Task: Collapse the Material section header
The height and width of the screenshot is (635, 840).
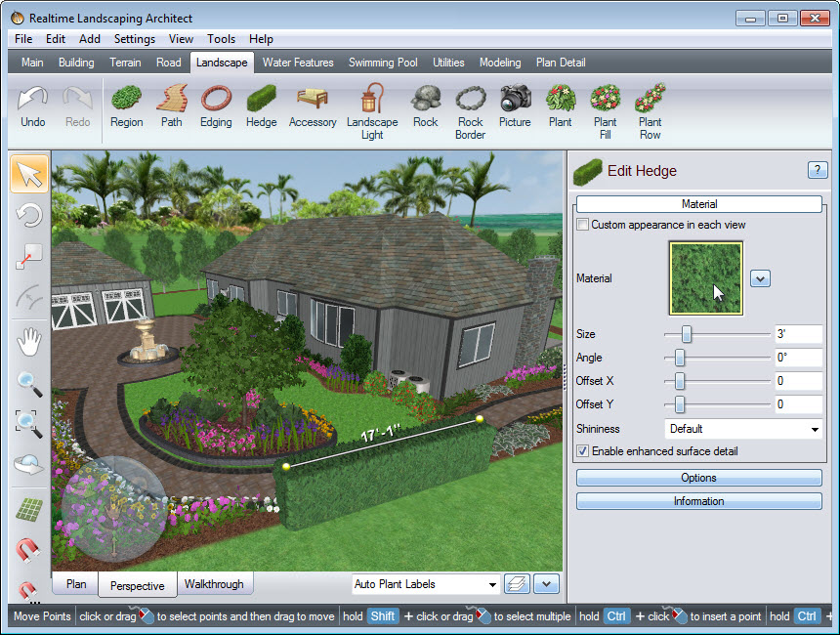Action: point(698,204)
